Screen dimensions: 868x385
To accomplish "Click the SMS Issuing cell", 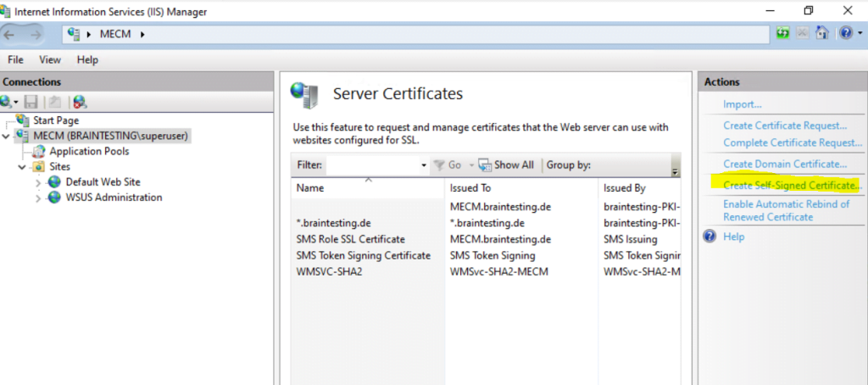I will pos(631,239).
